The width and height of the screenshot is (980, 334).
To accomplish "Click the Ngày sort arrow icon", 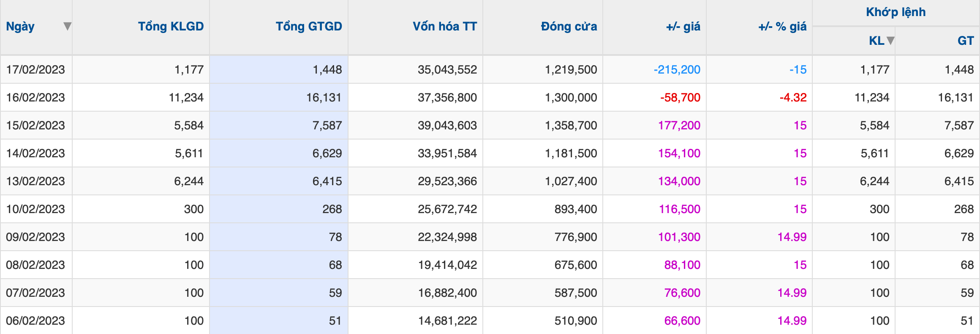I will click(x=67, y=27).
